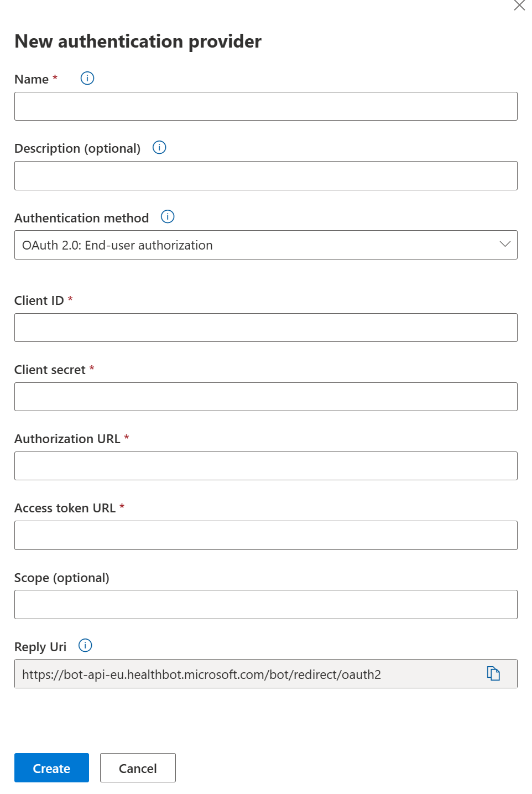Close the New authentication provider panel
This screenshot has height=794, width=532.
(x=519, y=6)
